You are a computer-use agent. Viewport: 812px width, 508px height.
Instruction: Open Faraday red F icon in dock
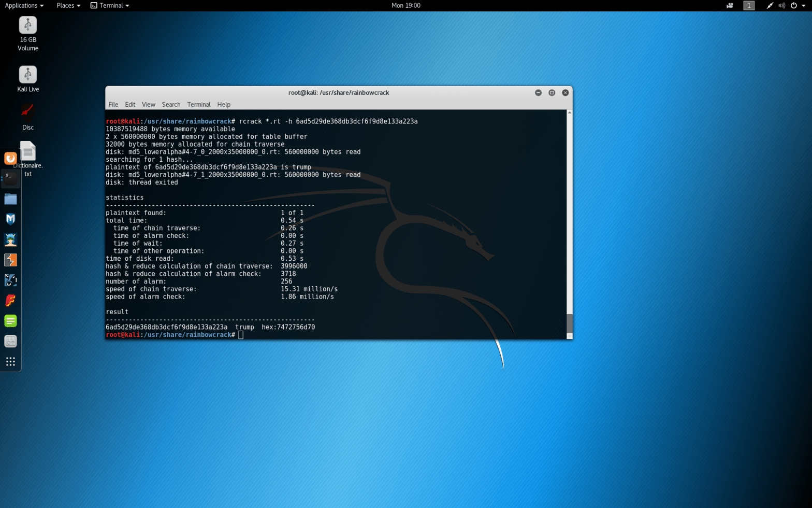point(10,301)
